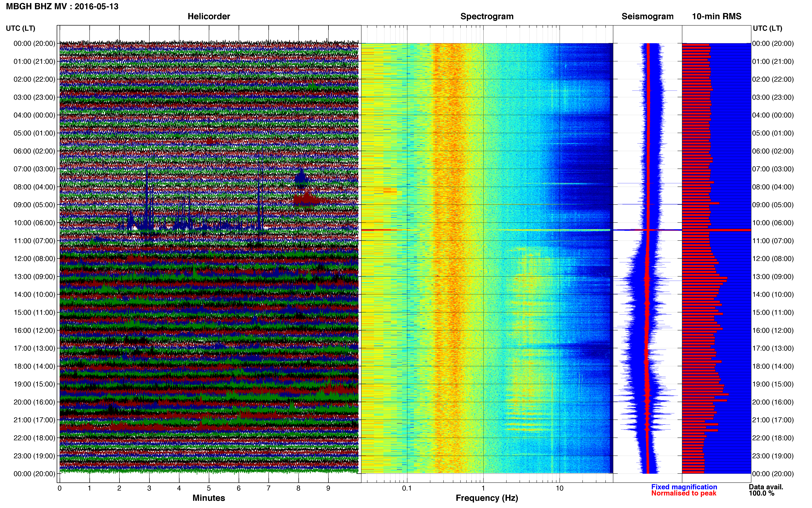Click the left '19:00 (15:00)' time label
Image resolution: width=812 pixels, height=508 pixels.
pos(34,384)
